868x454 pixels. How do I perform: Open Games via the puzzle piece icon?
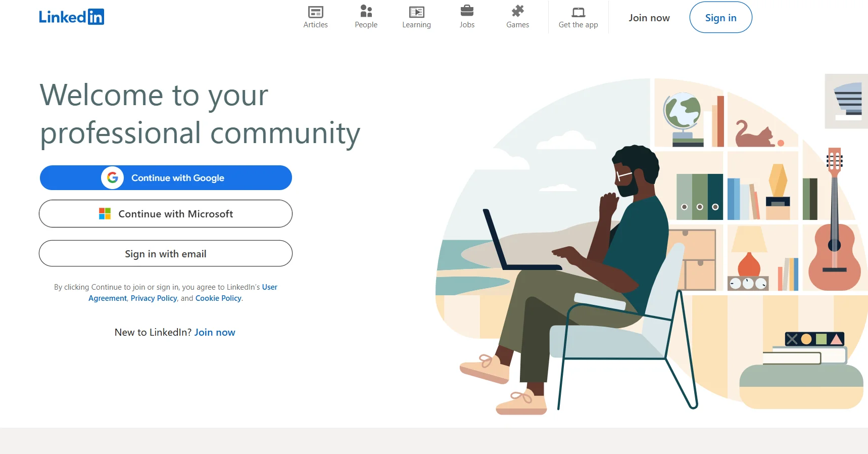point(517,11)
